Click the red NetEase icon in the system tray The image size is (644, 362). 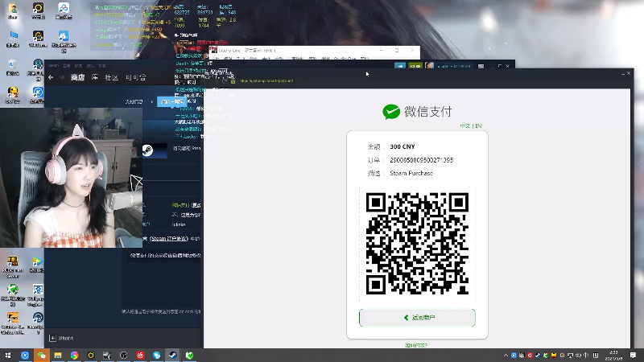tap(530, 356)
